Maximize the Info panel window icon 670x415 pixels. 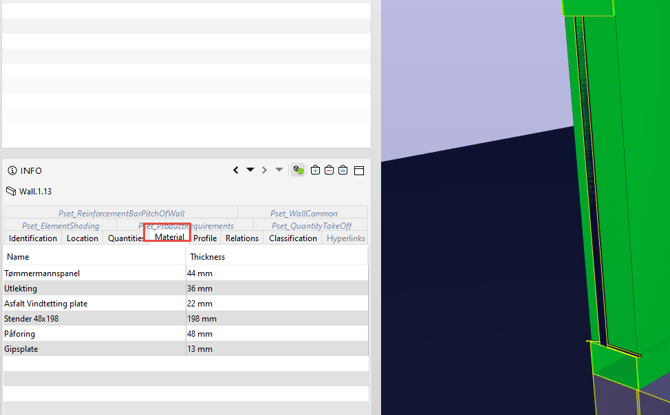tap(359, 171)
